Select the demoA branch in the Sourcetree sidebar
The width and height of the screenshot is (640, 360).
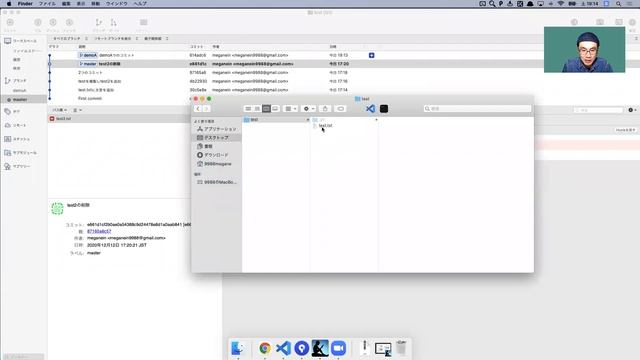pyautogui.click(x=20, y=91)
